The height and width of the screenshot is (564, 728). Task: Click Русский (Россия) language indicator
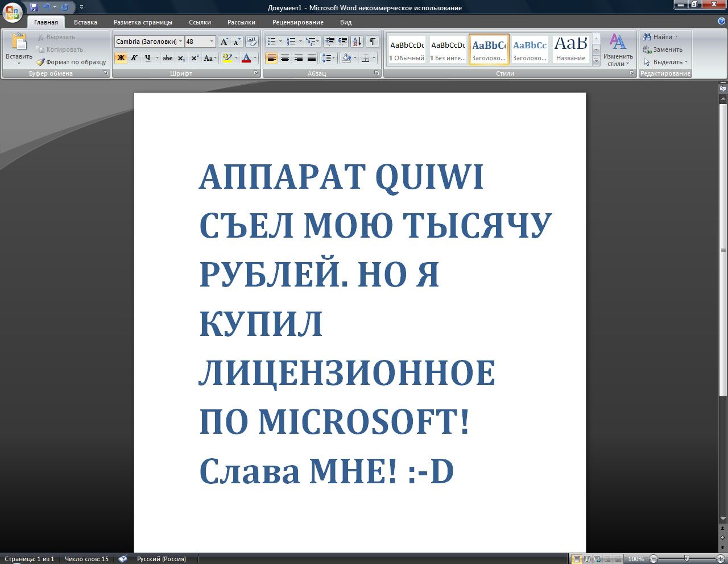point(162,559)
